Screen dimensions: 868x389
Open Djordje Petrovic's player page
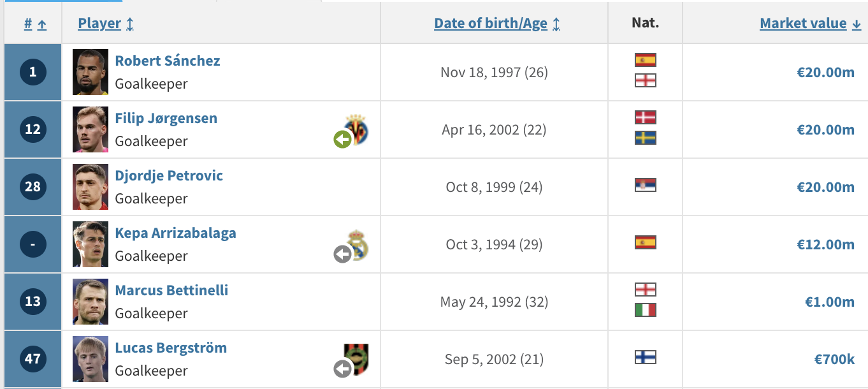(x=169, y=175)
